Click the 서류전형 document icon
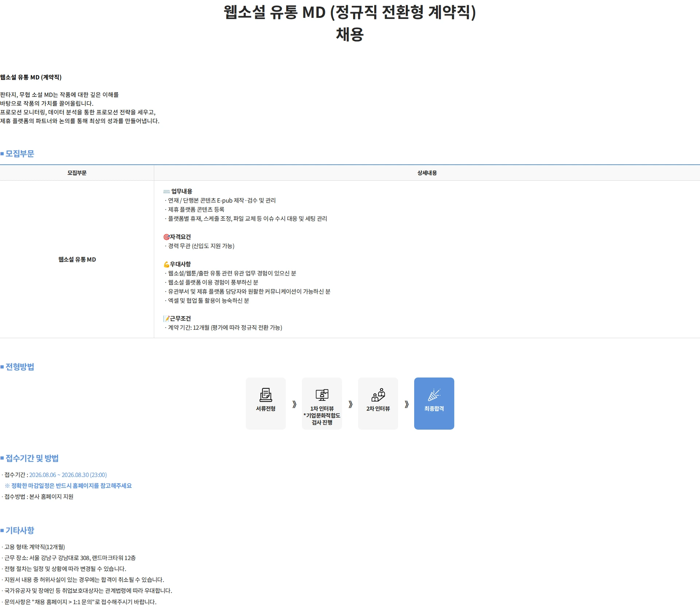Viewport: 700px width, 614px height. pos(265,395)
